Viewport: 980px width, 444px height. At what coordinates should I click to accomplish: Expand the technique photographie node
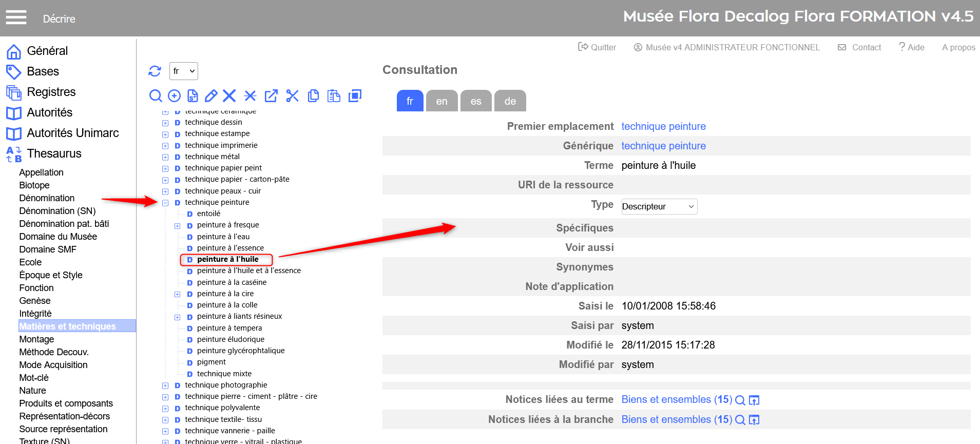(165, 385)
